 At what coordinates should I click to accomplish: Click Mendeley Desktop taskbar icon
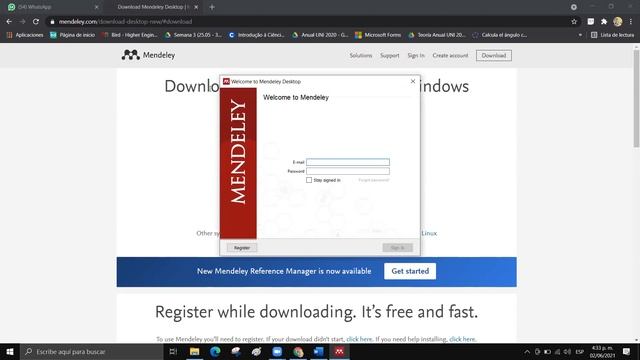[340, 351]
